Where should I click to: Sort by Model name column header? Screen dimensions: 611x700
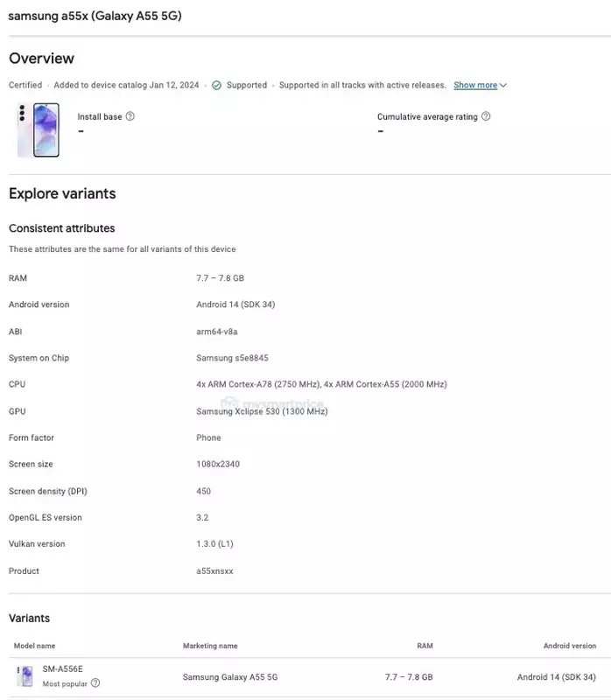point(34,646)
